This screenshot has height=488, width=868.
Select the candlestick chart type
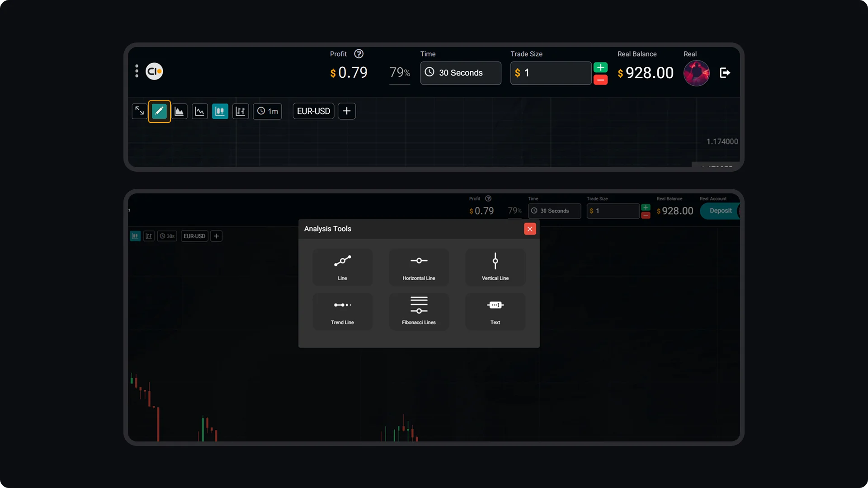click(220, 111)
